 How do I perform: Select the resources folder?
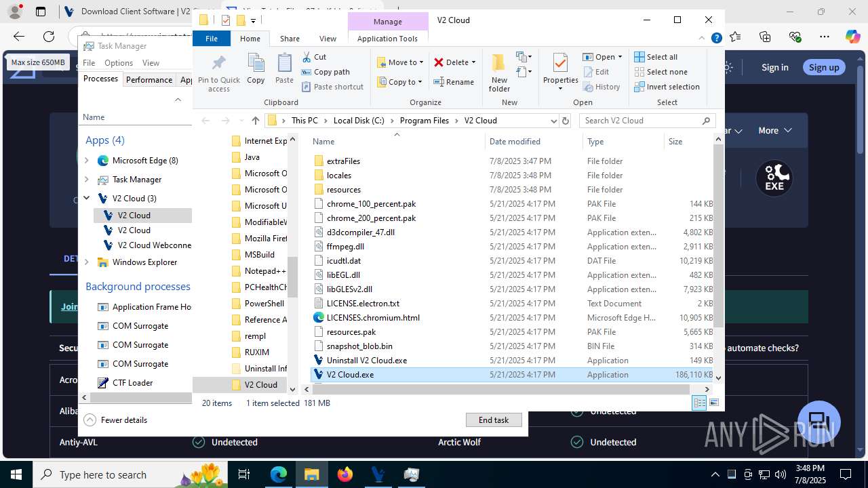pyautogui.click(x=343, y=190)
